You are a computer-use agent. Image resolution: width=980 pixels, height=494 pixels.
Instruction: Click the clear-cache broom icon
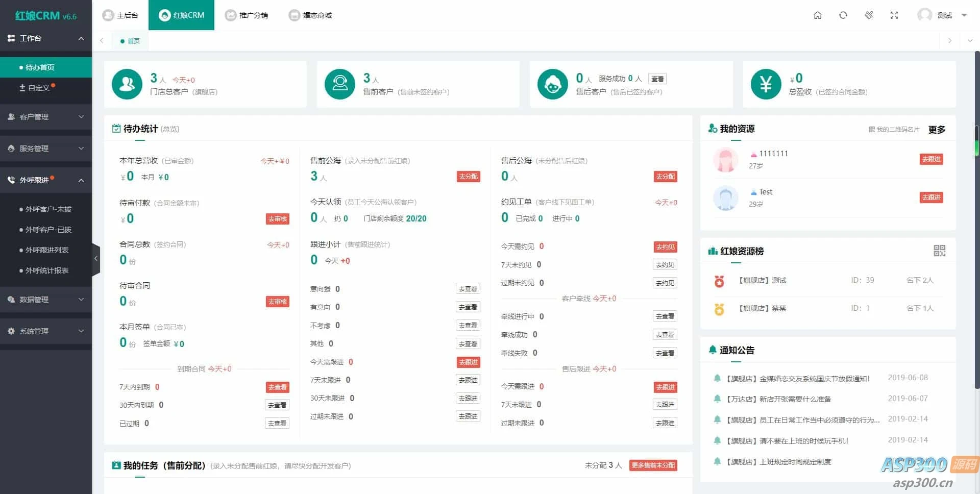pos(869,15)
